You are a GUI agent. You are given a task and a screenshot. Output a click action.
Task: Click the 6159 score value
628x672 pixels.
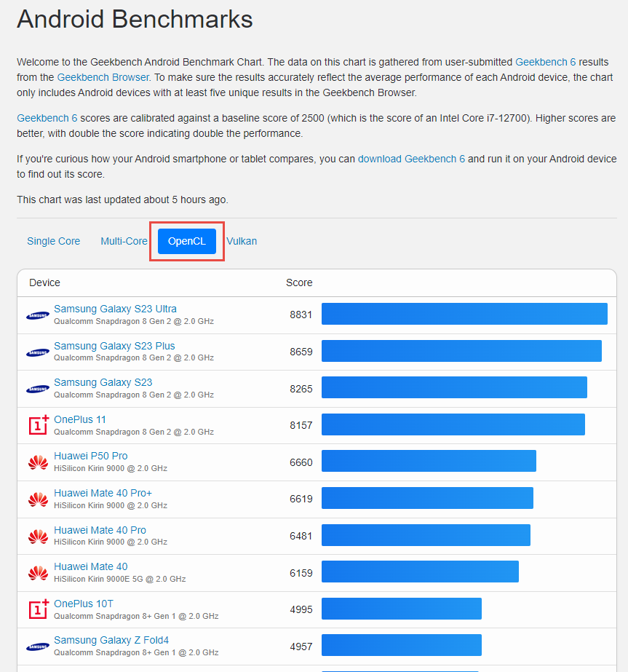301,573
